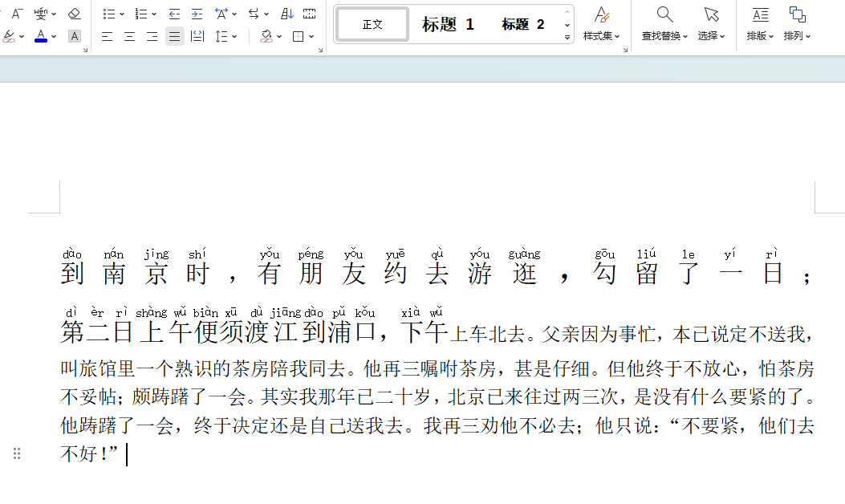The width and height of the screenshot is (845, 504).
Task: Apply the 正文 body text style
Action: point(372,23)
